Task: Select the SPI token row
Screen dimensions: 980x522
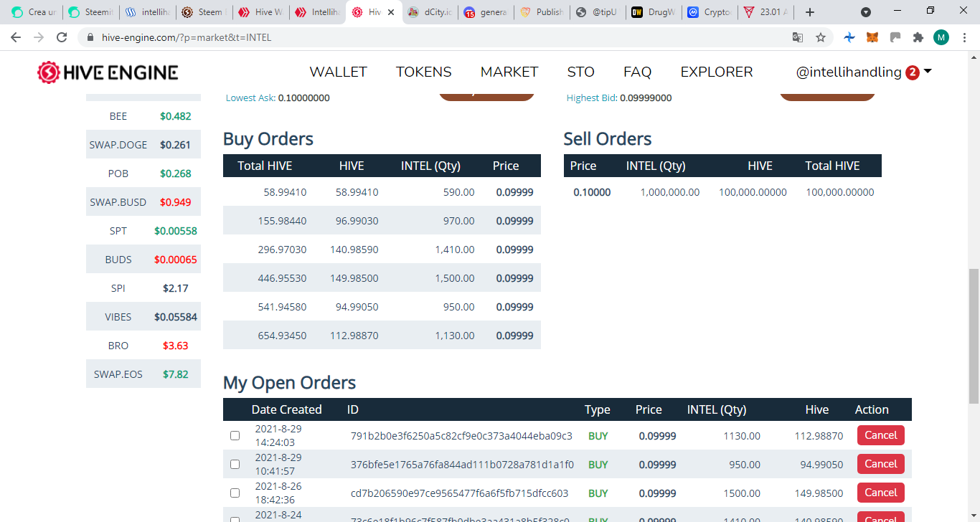Action: click(143, 288)
